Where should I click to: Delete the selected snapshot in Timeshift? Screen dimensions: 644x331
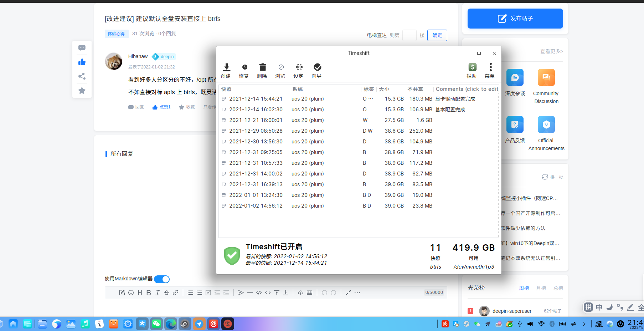262,71
